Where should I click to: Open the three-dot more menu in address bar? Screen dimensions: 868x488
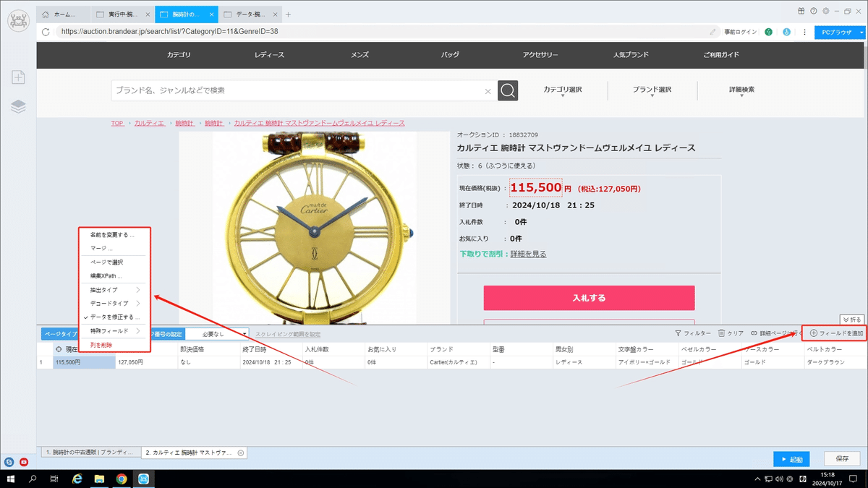click(803, 32)
